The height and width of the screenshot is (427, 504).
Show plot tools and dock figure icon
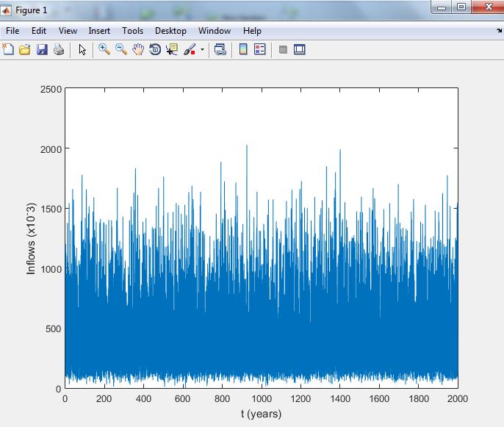[x=299, y=49]
